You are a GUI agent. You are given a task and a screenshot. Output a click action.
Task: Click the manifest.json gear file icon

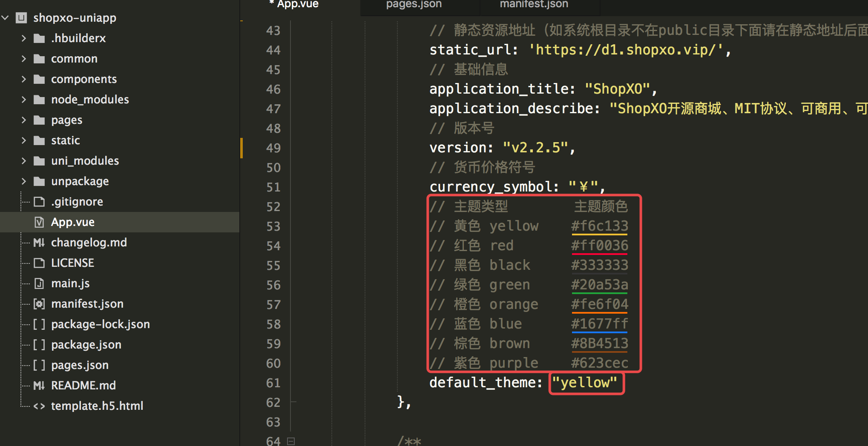pyautogui.click(x=39, y=304)
